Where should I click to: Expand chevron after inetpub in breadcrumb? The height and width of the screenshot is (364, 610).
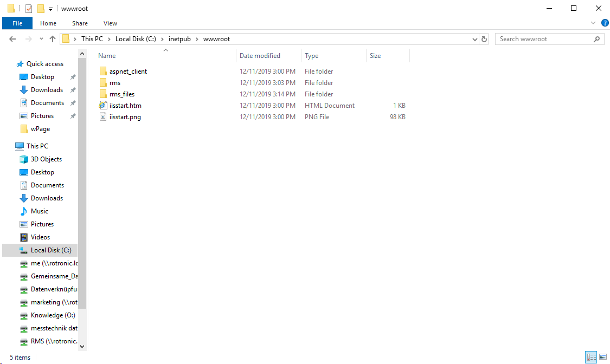pos(197,39)
